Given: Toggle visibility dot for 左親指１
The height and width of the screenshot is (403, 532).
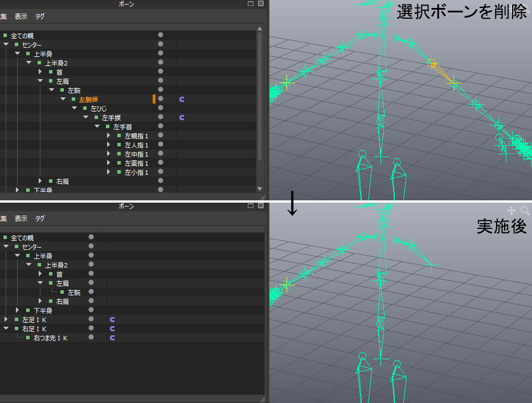Looking at the screenshot, I should point(161,135).
